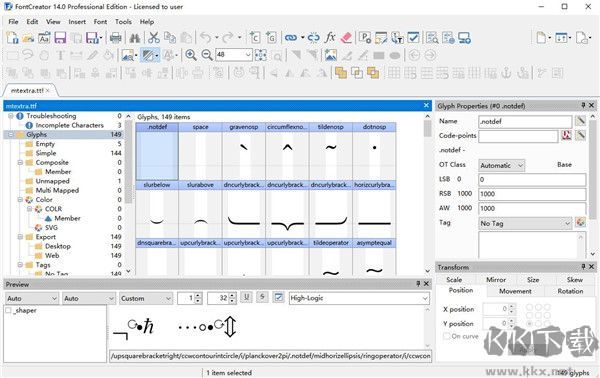600x378 pixels.
Task: Open the Font menu
Action: [100, 22]
